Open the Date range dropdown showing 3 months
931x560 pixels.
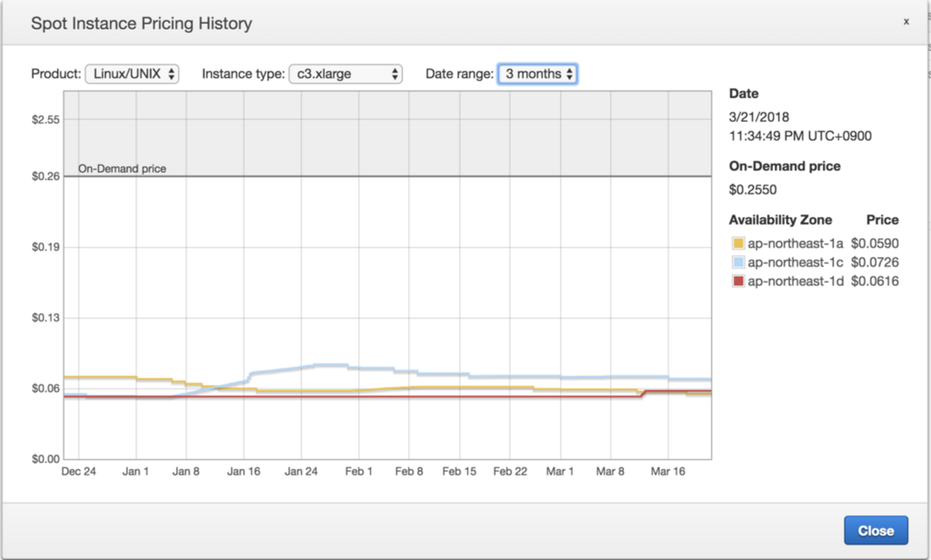click(537, 74)
